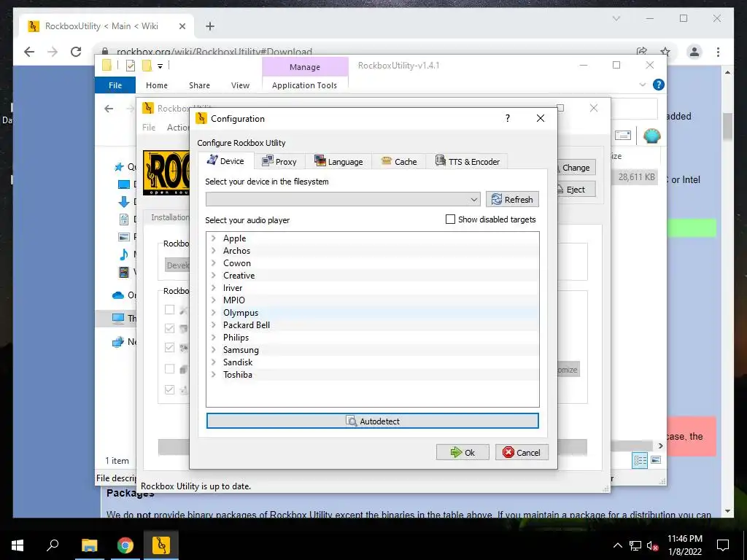This screenshot has height=560, width=747.
Task: Click the Chrome page vertical scrollbar
Action: pyautogui.click(x=727, y=127)
